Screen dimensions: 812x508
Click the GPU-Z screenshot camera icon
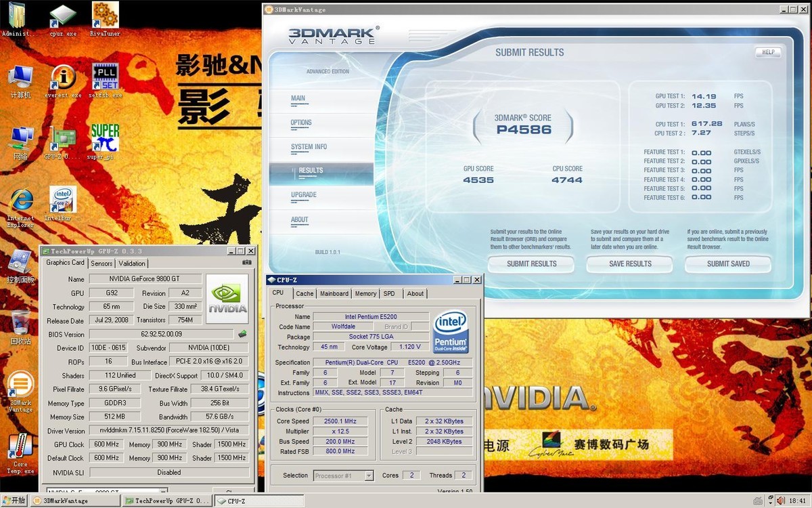tap(247, 263)
